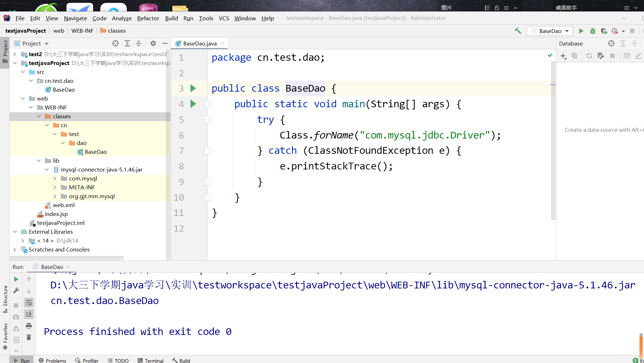Hide the Project tool window
The width and height of the screenshot is (644, 363).
[165, 43]
